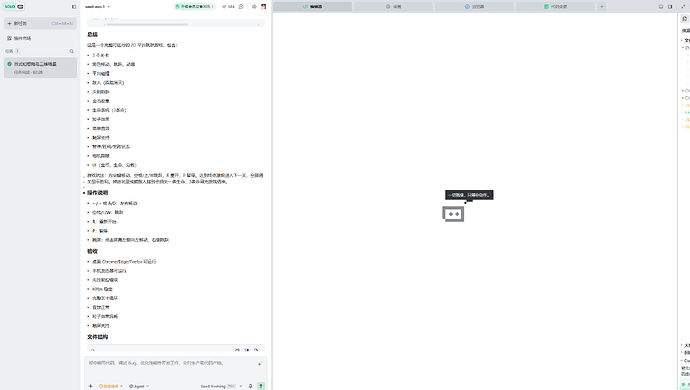Expand the workspace with the fullscreen arrows icon
The width and height of the screenshot is (690, 390).
(683, 7)
